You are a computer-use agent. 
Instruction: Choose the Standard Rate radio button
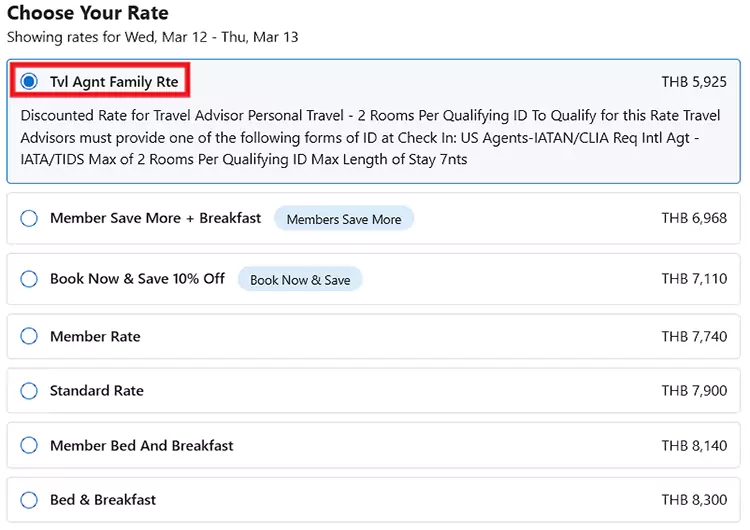(x=29, y=391)
